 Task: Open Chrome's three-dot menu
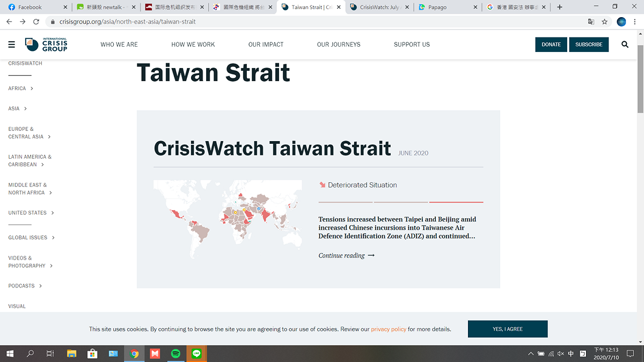point(635,21)
